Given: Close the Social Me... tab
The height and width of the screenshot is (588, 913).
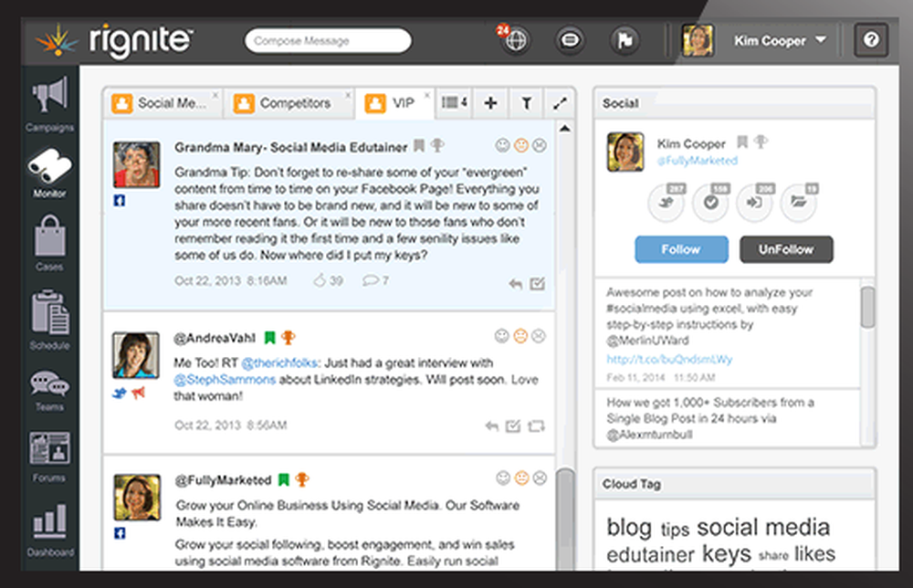Looking at the screenshot, I should (215, 95).
